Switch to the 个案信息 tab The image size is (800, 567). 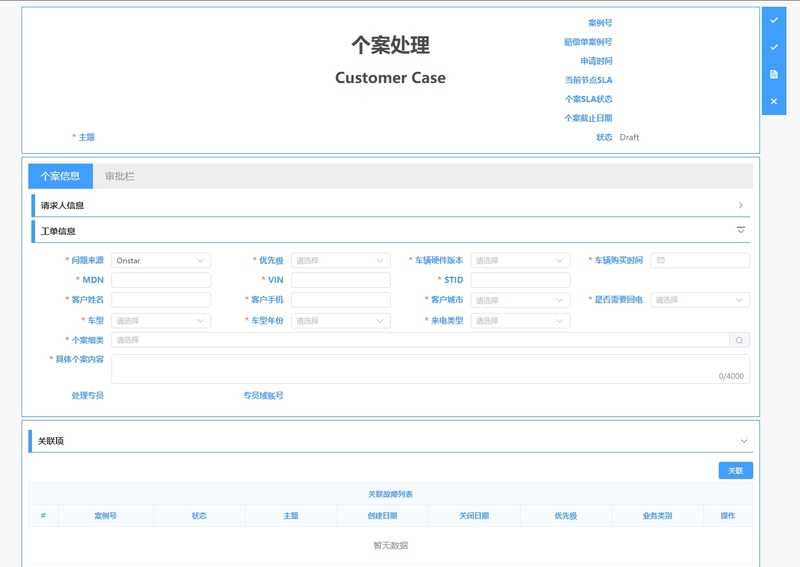[60, 176]
